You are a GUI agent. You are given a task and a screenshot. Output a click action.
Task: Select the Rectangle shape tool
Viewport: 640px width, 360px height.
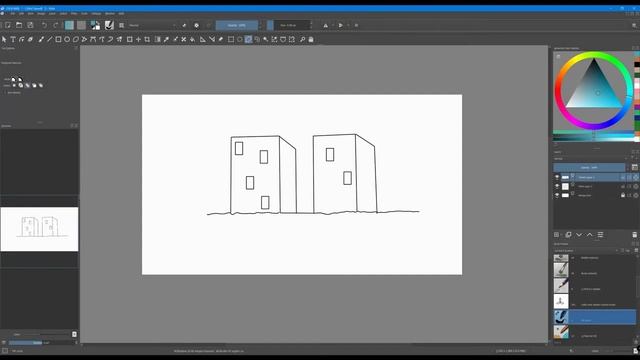58,39
